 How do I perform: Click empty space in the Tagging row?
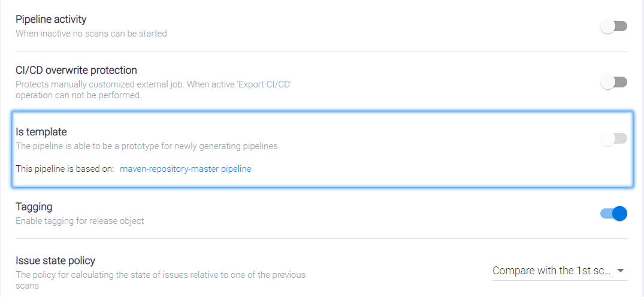[x=359, y=214]
